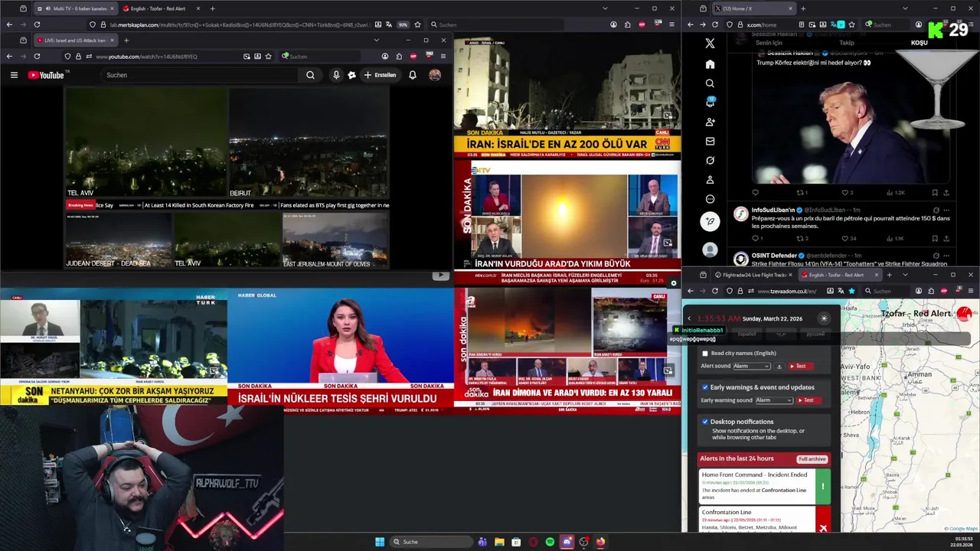Open Grok icon in X sidebar
The image size is (980, 551).
710,161
